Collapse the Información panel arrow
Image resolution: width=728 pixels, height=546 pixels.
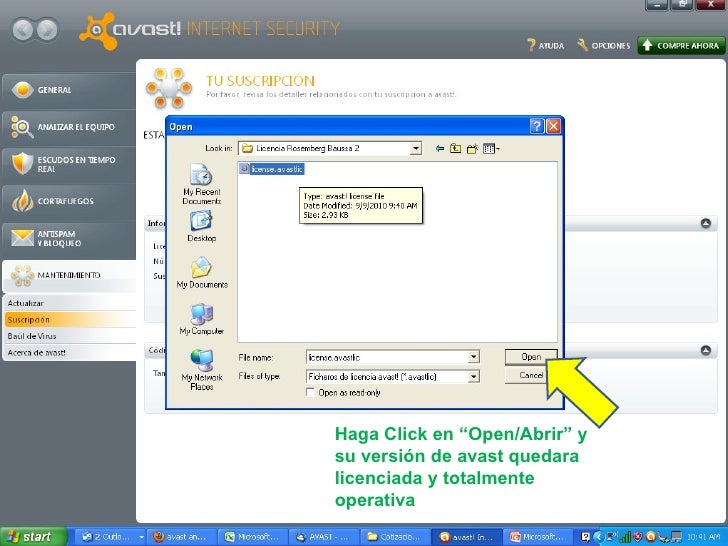coord(706,224)
